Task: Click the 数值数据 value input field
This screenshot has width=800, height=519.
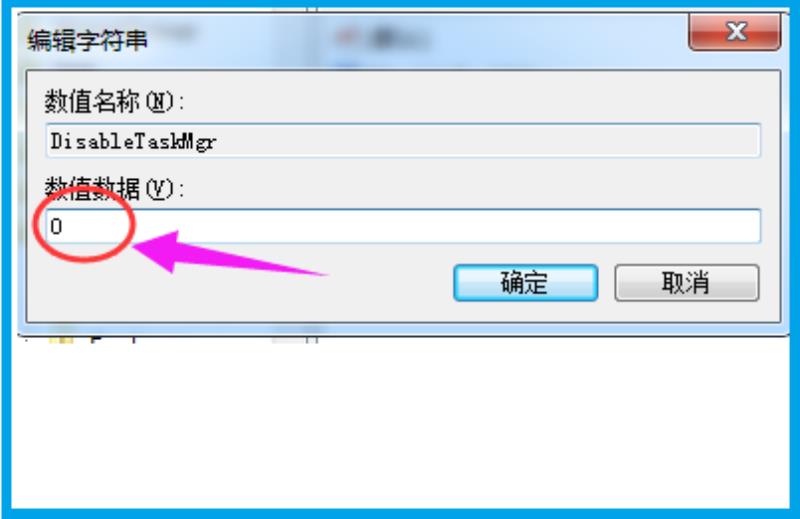Action: (403, 226)
